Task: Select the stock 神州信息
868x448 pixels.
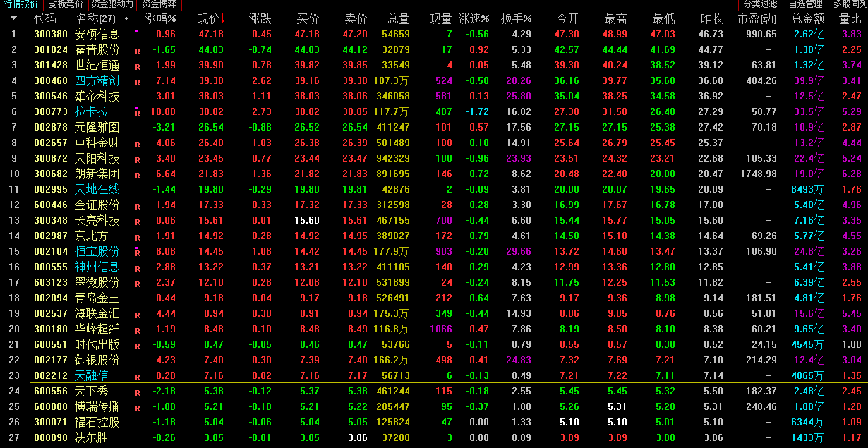Action: click(x=97, y=267)
